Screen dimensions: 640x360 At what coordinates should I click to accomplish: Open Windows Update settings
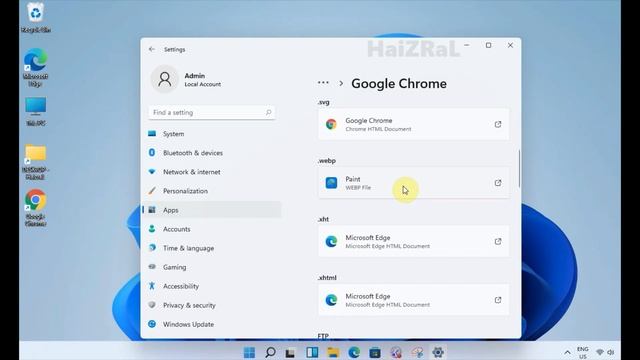point(211,324)
